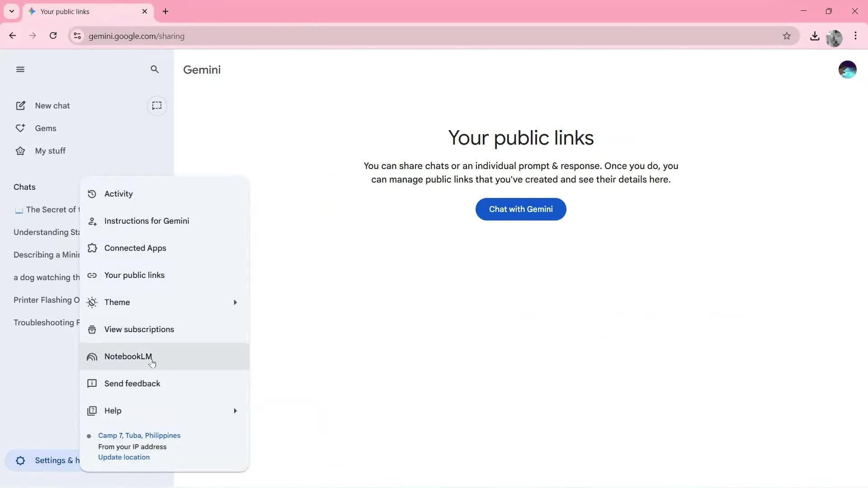Screen dimensions: 868x488
Task: Expand the Help submenu
Action: [x=112, y=411]
